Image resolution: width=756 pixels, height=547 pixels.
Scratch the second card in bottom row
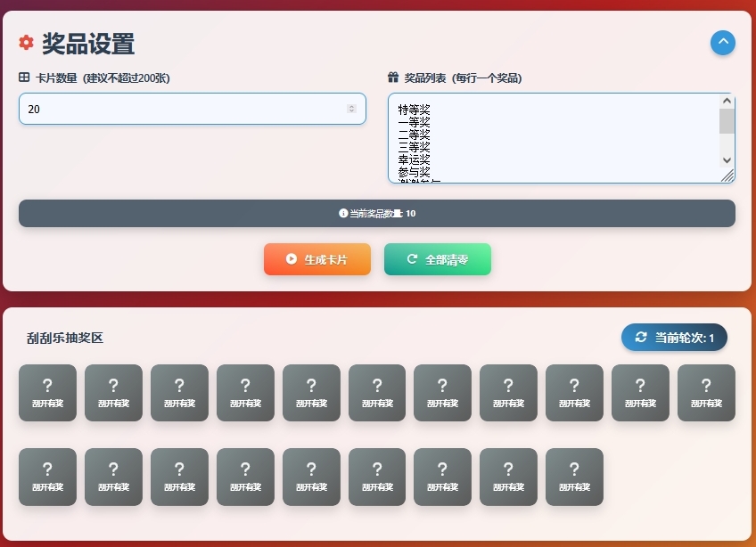[114, 478]
